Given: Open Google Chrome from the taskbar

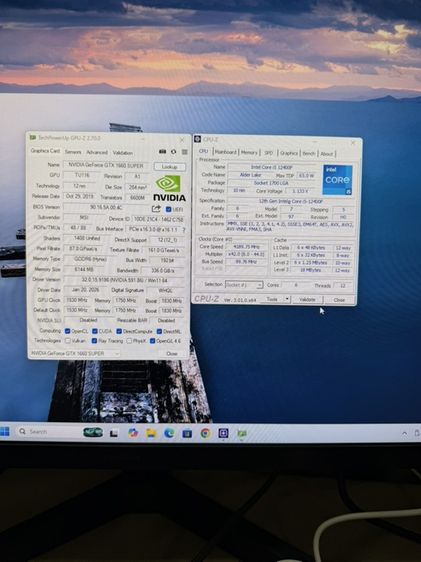Looking at the screenshot, I should pos(205,434).
